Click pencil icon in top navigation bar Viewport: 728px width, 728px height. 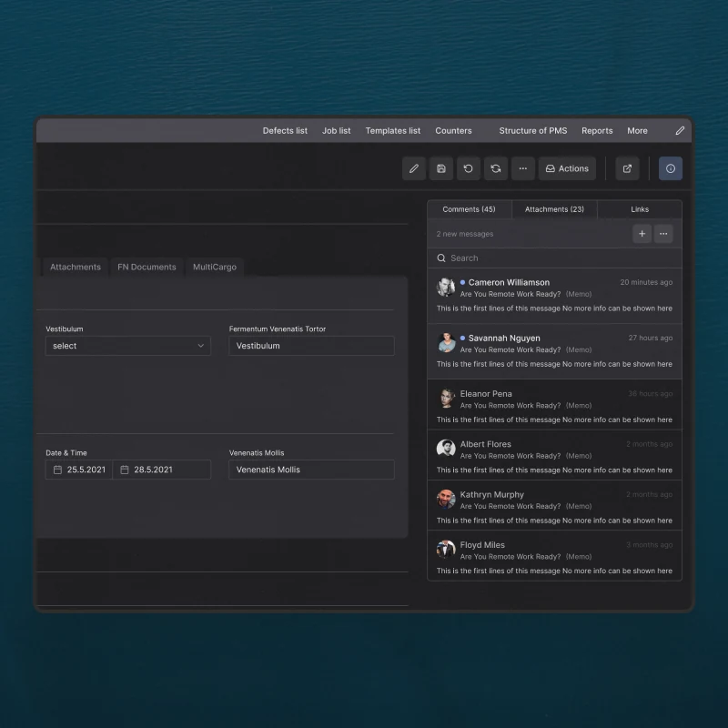680,131
